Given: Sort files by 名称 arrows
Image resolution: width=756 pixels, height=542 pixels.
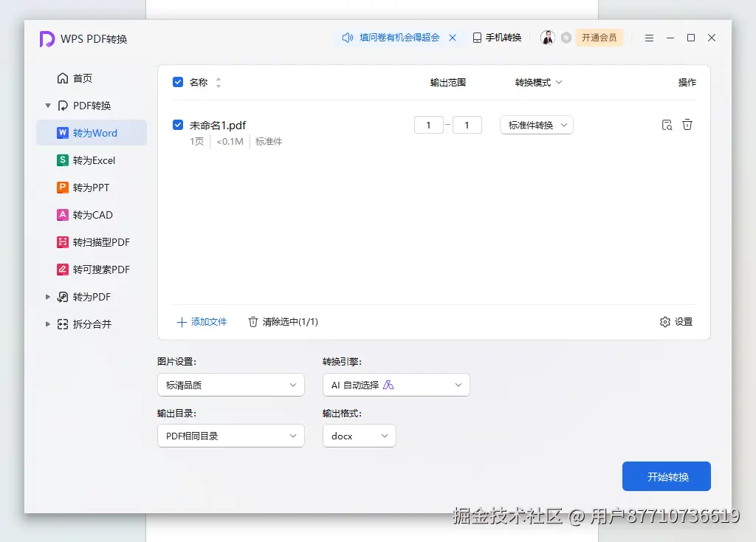Looking at the screenshot, I should [219, 83].
